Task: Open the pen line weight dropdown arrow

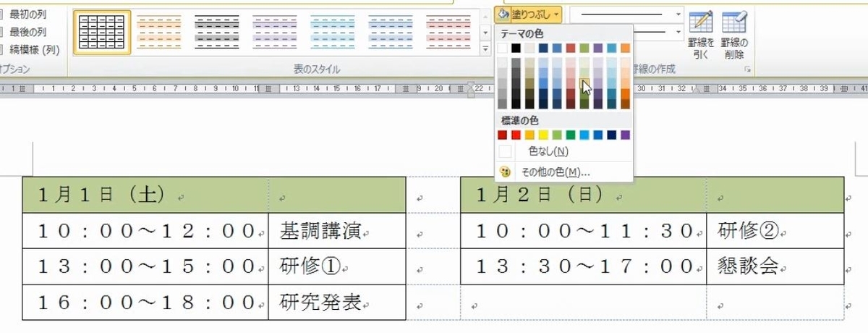Action: (678, 33)
